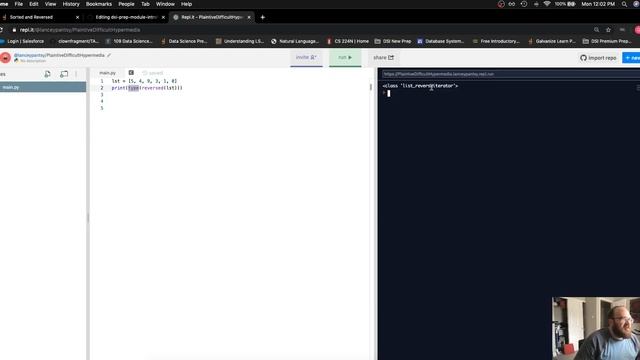The image size is (640, 360).
Task: Click code line 2 with print statement
Action: [x=147, y=88]
